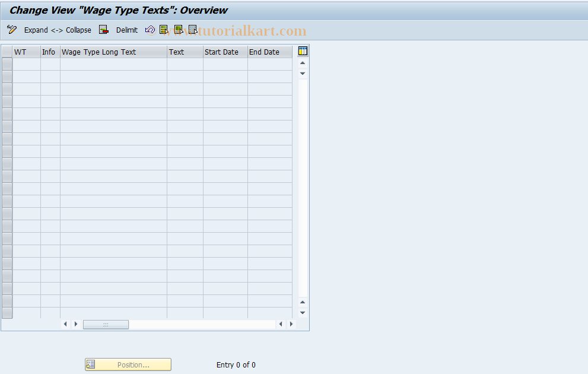
Task: Click the Text column header
Action: pyautogui.click(x=185, y=52)
